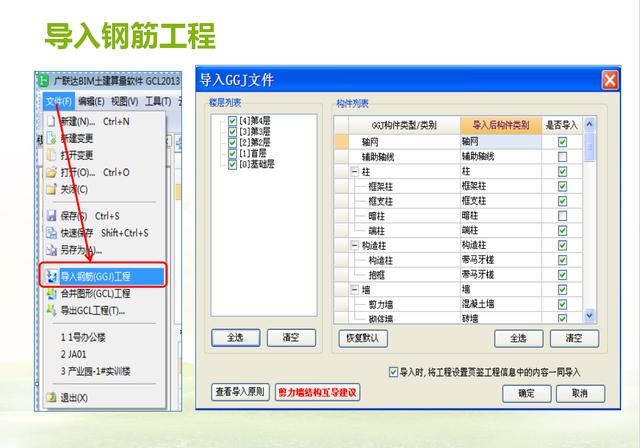This screenshot has height=448, width=640.
Task: Toggle import checkbox for 轴网 row
Action: [x=562, y=142]
